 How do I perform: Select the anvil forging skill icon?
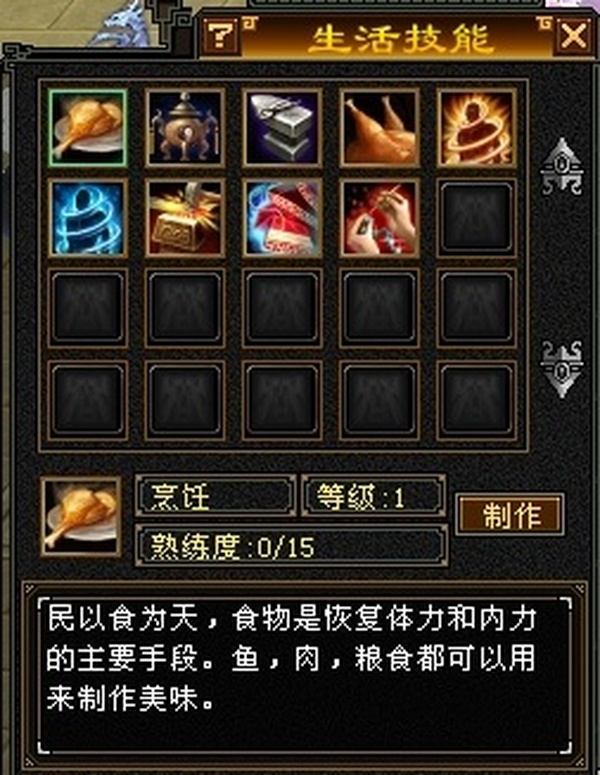282,128
